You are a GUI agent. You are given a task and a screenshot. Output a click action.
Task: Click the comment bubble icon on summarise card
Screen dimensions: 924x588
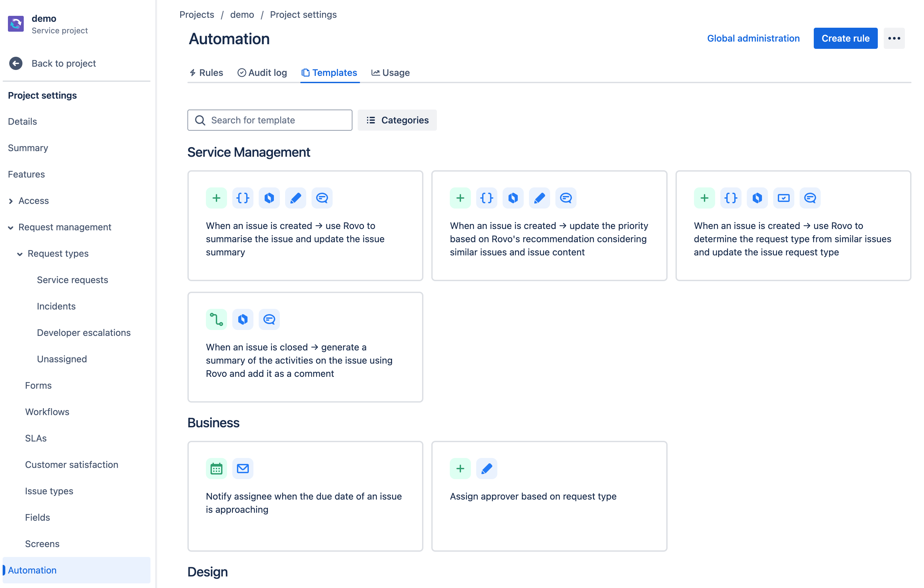[322, 198]
